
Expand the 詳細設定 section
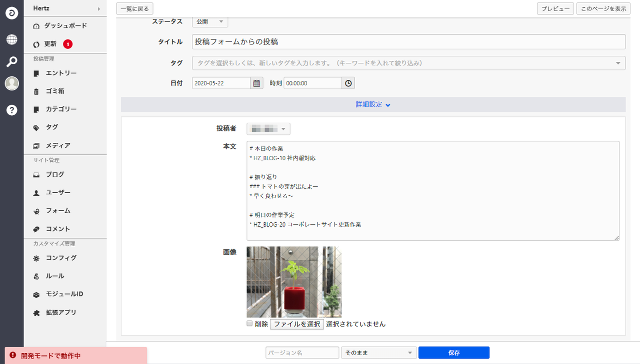[x=373, y=104]
